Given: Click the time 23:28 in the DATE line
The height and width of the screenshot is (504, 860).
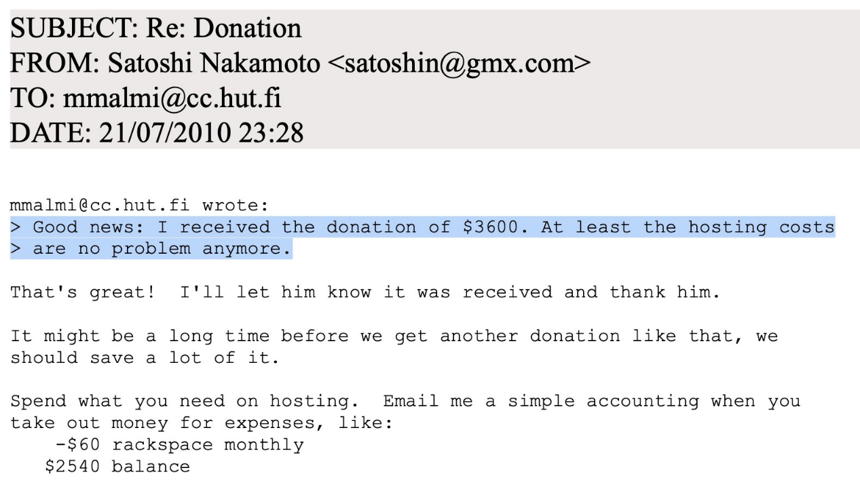Looking at the screenshot, I should 270,133.
